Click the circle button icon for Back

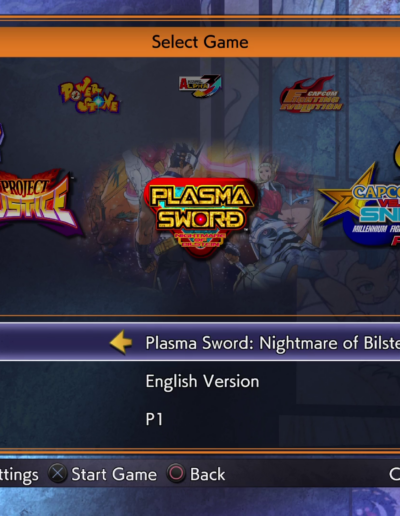pyautogui.click(x=176, y=474)
